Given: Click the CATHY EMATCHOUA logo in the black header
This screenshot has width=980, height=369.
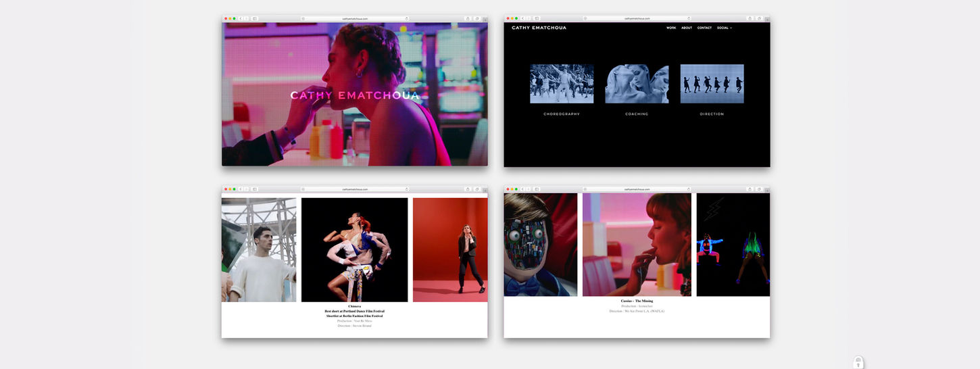Looking at the screenshot, I should pos(539,28).
